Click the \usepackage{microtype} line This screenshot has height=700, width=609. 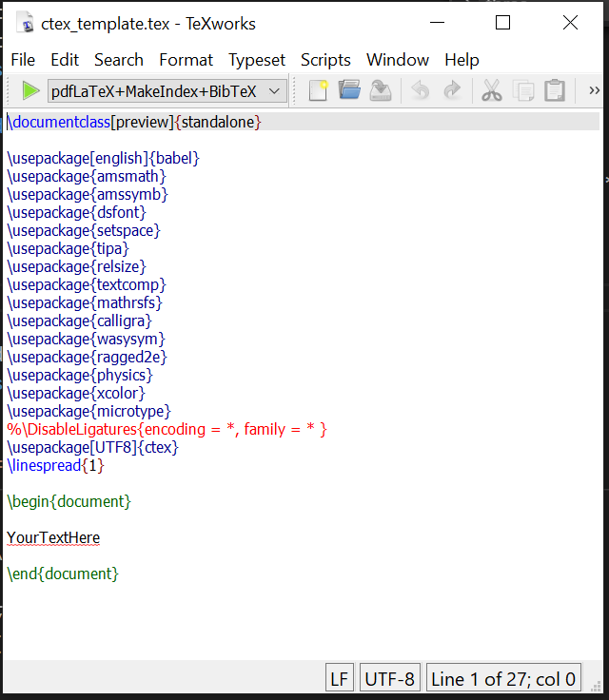point(88,411)
